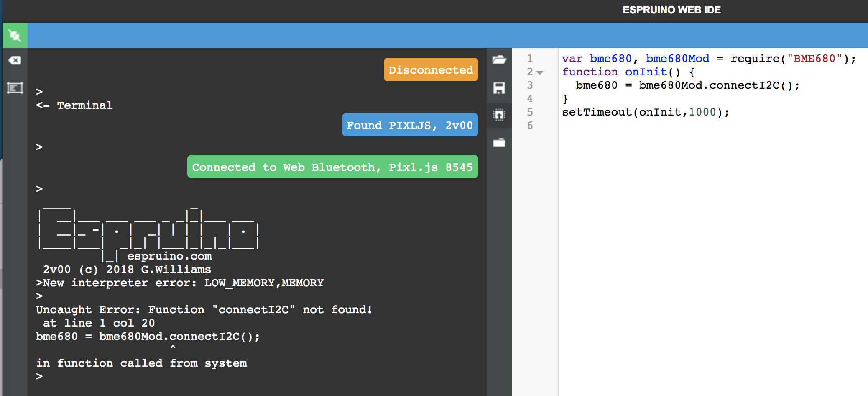Collapse the onInit function fold arrow
The width and height of the screenshot is (868, 396).
(x=540, y=72)
